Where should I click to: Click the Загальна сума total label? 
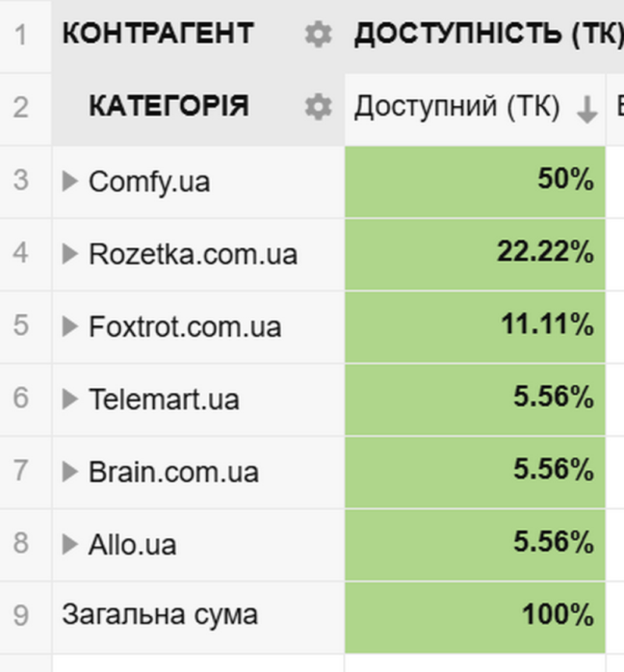click(159, 615)
